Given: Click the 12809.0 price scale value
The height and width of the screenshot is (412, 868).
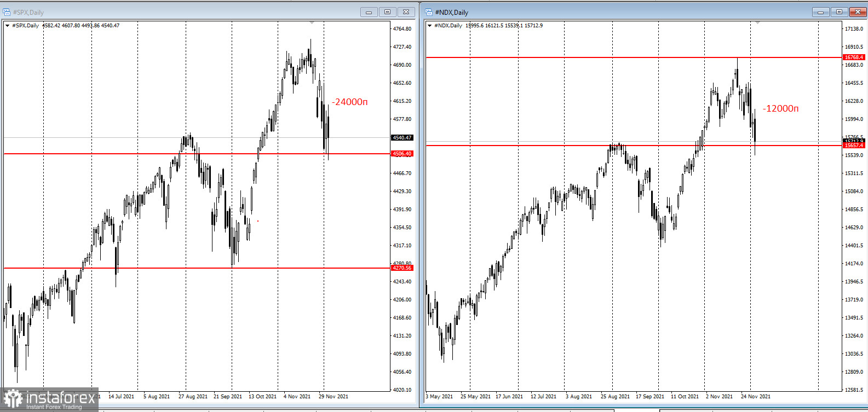Looking at the screenshot, I should (x=854, y=372).
